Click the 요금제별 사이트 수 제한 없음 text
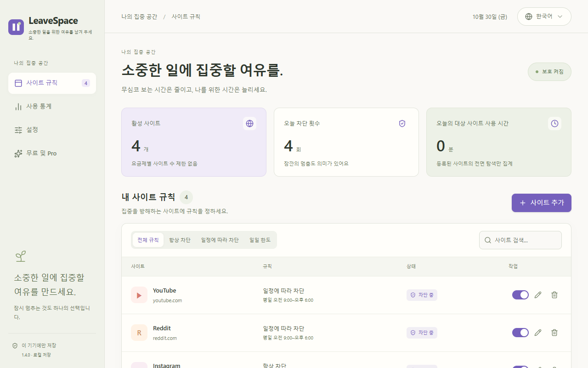Screen dimensions: 588x368 [164, 163]
